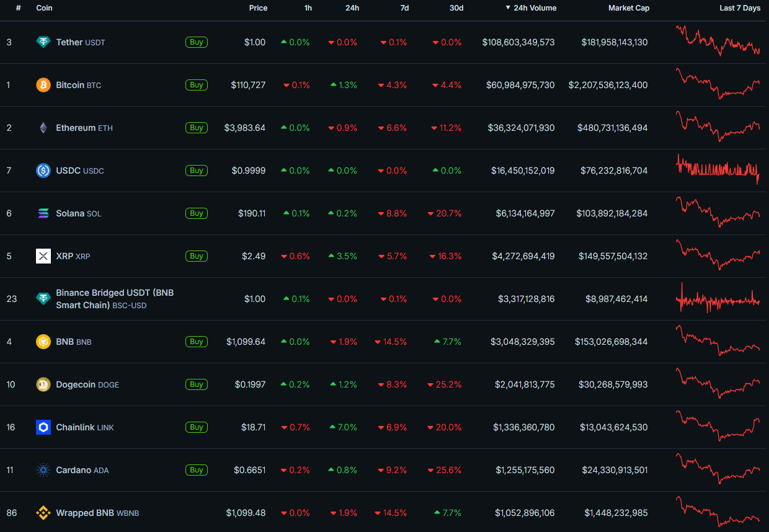
Task: Open the USDC coin page link
Action: [x=80, y=171]
